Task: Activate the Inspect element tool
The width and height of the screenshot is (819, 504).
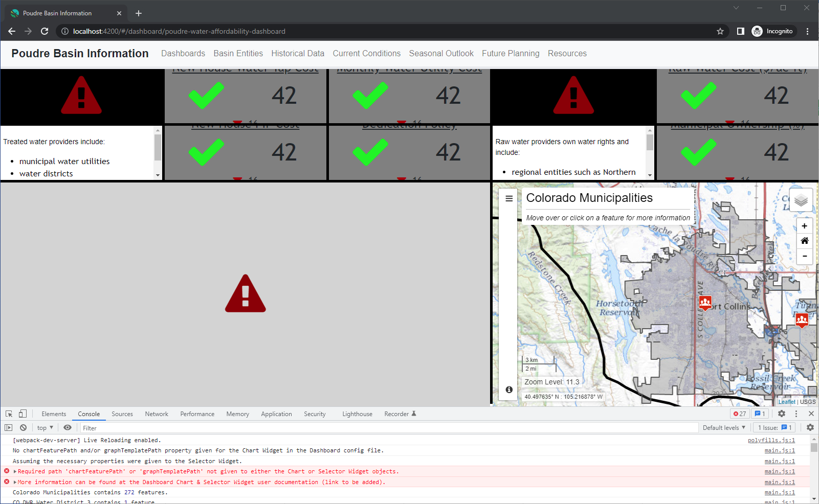Action: pyautogui.click(x=8, y=414)
